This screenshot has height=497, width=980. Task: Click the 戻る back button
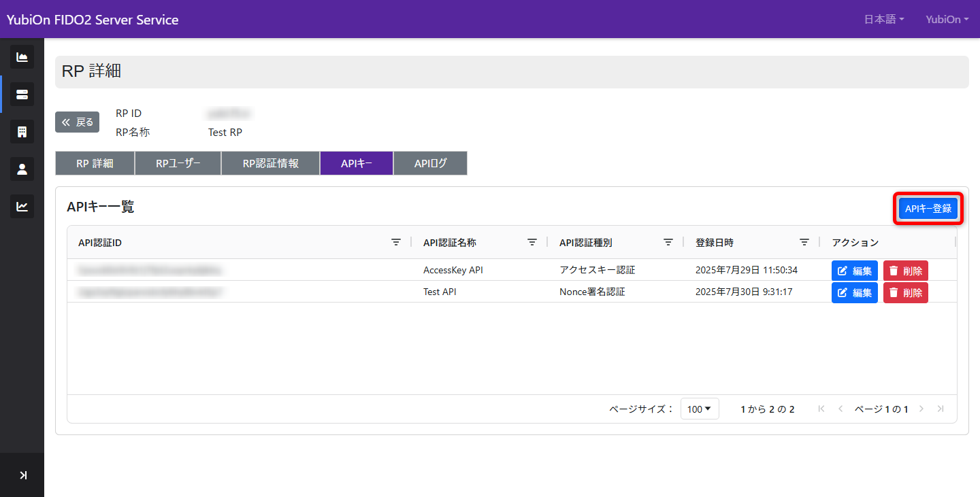pyautogui.click(x=78, y=122)
